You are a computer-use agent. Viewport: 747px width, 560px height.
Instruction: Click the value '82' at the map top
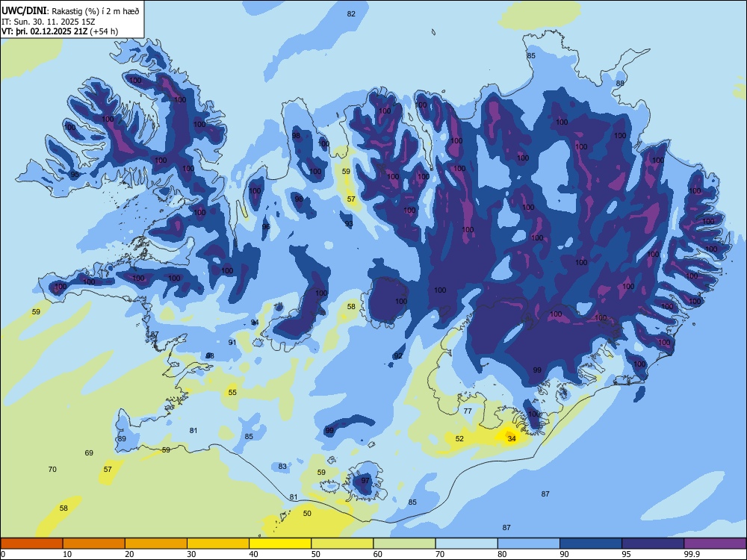pyautogui.click(x=351, y=13)
